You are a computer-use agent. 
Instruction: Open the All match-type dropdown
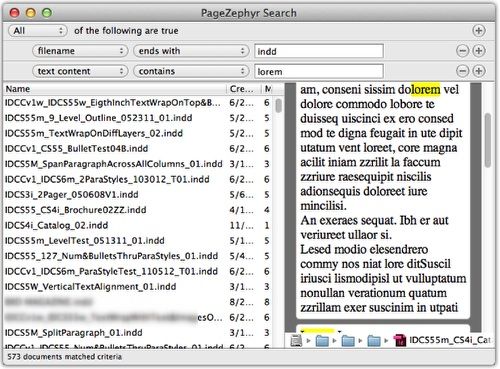tap(37, 31)
